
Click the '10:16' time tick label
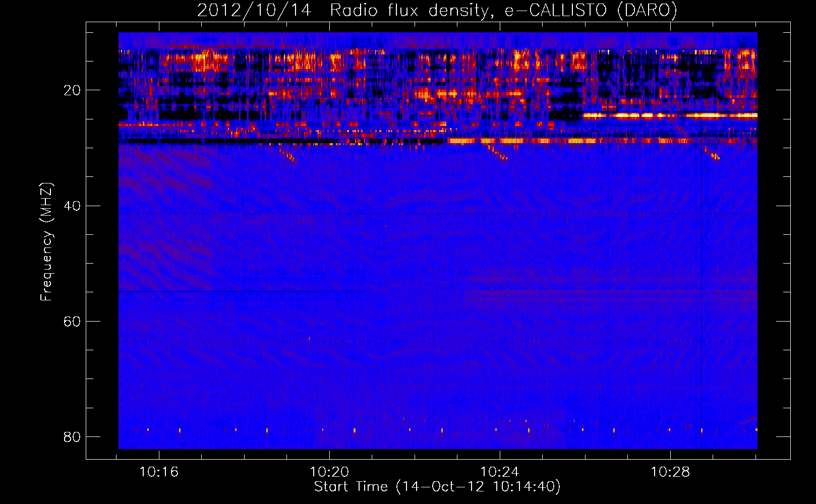pyautogui.click(x=159, y=472)
